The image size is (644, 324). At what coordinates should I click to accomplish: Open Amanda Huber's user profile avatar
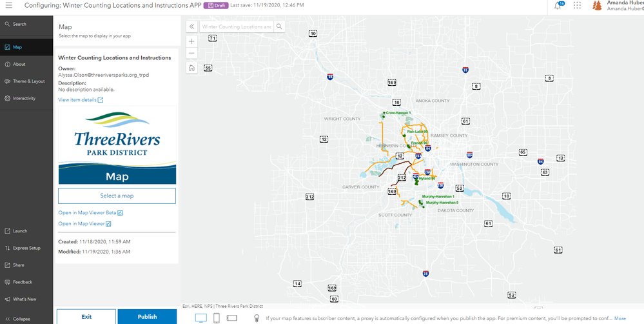[x=597, y=5]
